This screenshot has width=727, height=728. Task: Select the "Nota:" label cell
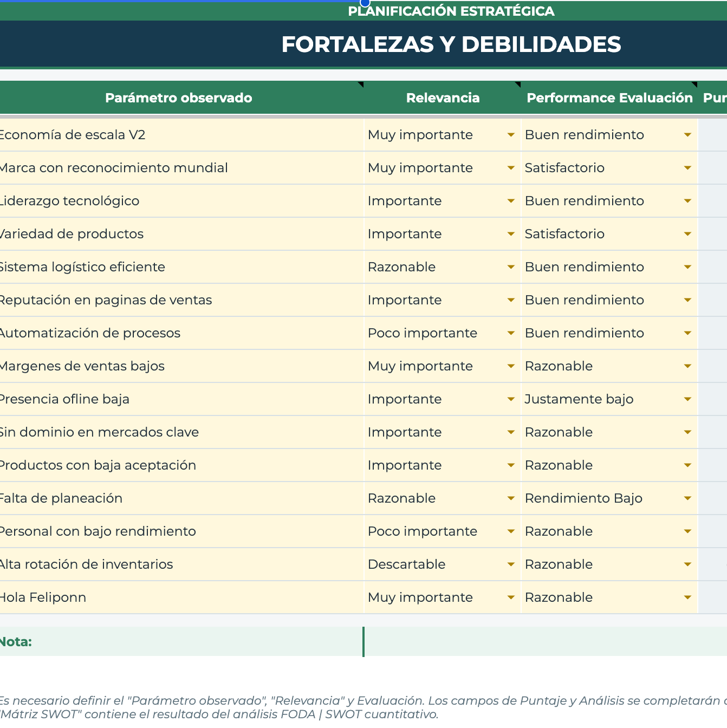click(181, 642)
